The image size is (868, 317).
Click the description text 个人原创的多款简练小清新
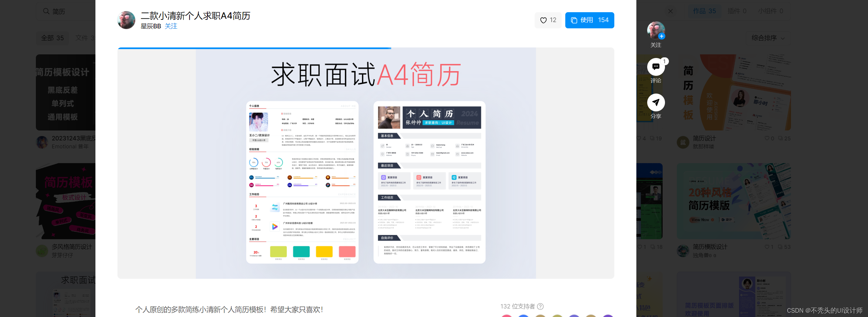(x=229, y=309)
